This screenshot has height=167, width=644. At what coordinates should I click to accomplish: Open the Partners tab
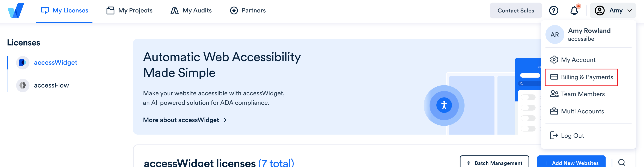pos(248,11)
